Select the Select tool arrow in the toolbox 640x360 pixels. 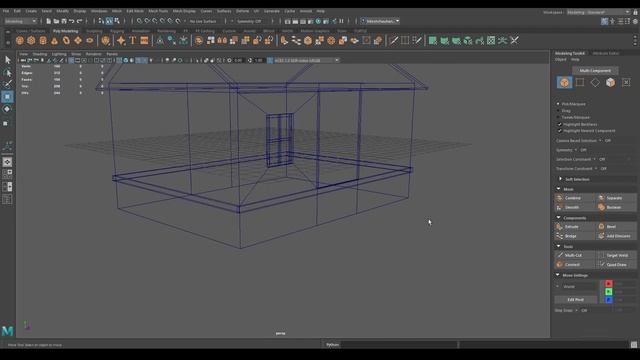pyautogui.click(x=7, y=60)
